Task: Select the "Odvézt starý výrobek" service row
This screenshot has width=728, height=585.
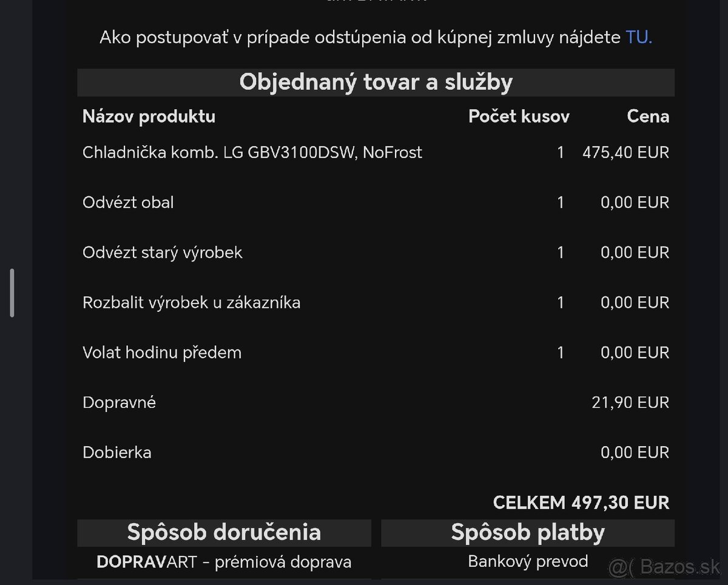Action: (162, 252)
